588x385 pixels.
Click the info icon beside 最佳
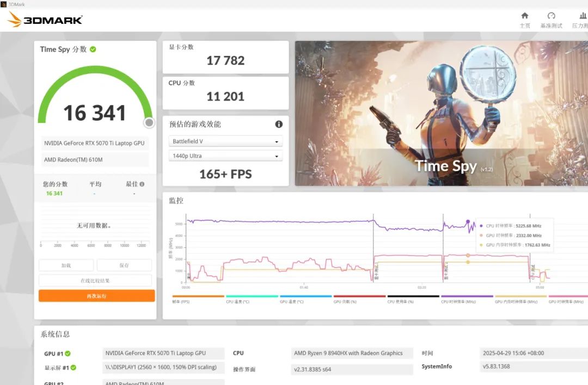pyautogui.click(x=142, y=184)
